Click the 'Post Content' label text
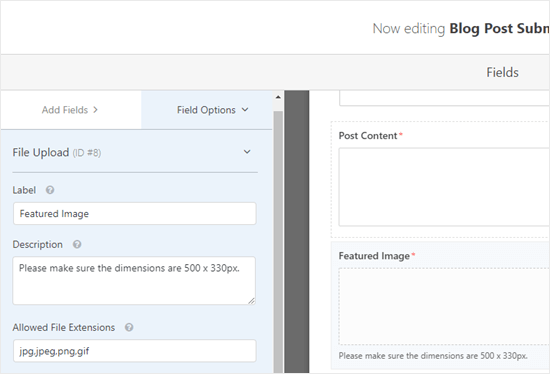Viewport: 550px width, 374px height. pos(368,136)
